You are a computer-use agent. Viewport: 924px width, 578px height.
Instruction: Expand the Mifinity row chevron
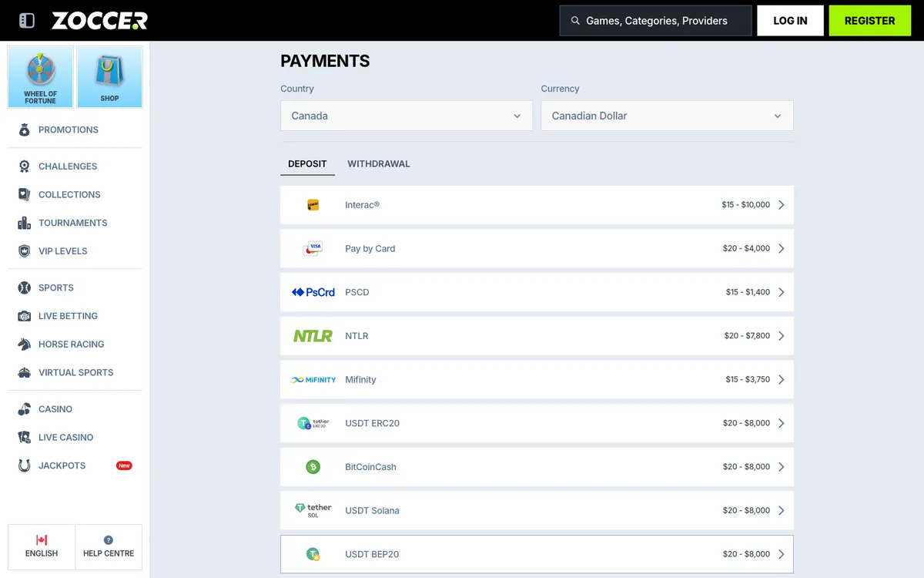[x=782, y=379]
